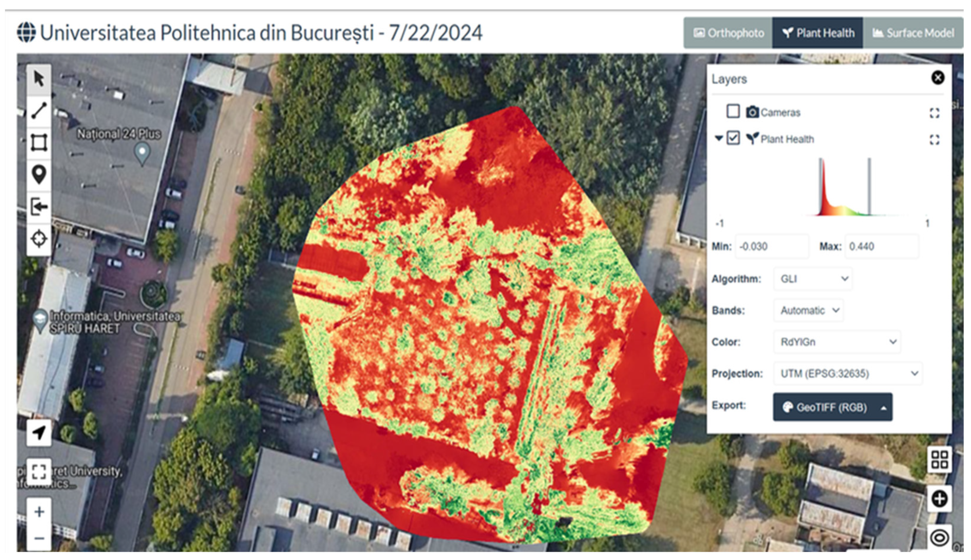Collapse the Plant Health layer options
The width and height of the screenshot is (971, 560).
coord(719,138)
